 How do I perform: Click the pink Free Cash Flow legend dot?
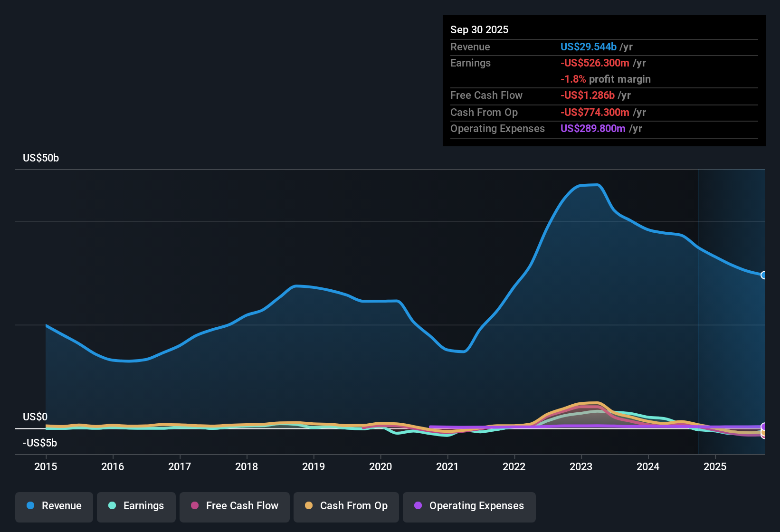[x=195, y=506]
